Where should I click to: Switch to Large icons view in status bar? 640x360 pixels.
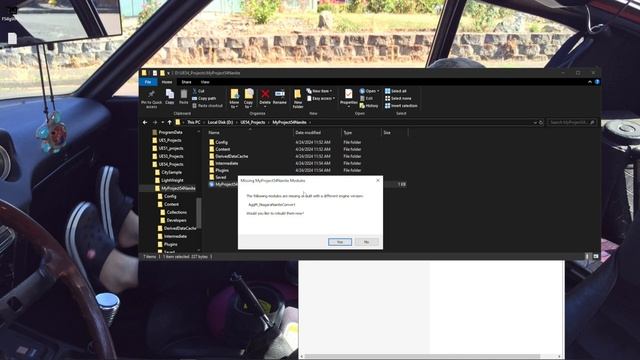(596, 256)
